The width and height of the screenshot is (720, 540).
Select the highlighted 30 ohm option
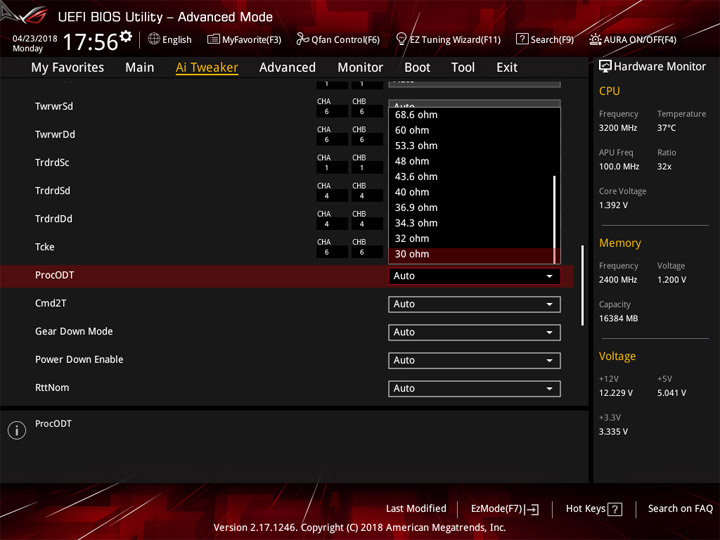[x=471, y=254]
